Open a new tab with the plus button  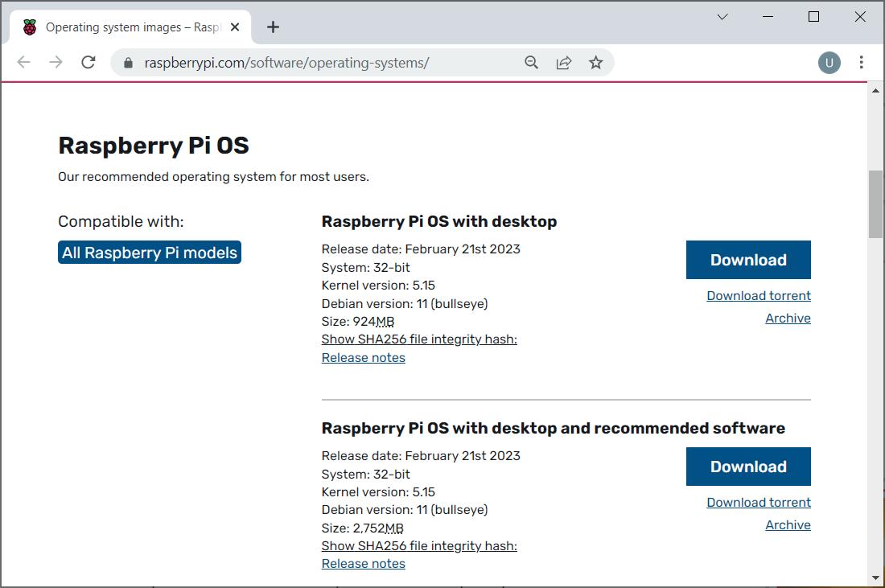(x=273, y=27)
